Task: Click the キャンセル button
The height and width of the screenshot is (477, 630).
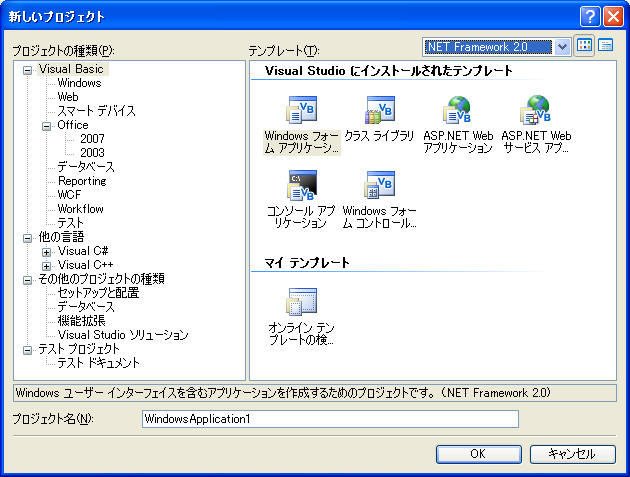Action: pyautogui.click(x=573, y=454)
